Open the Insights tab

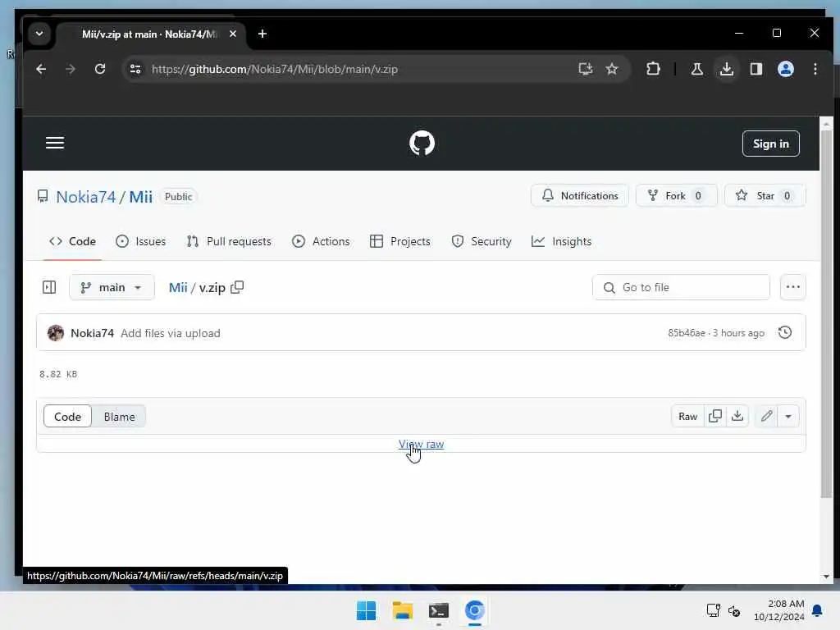[561, 242]
